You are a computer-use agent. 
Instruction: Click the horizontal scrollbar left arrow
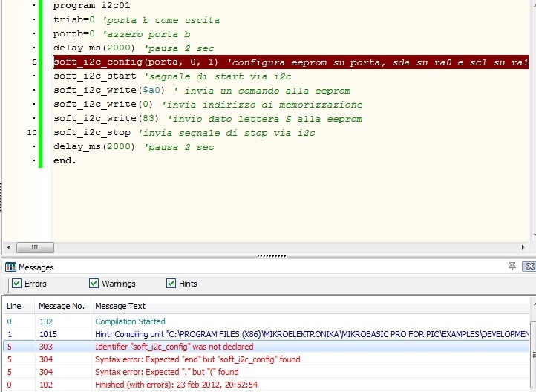[x=8, y=247]
